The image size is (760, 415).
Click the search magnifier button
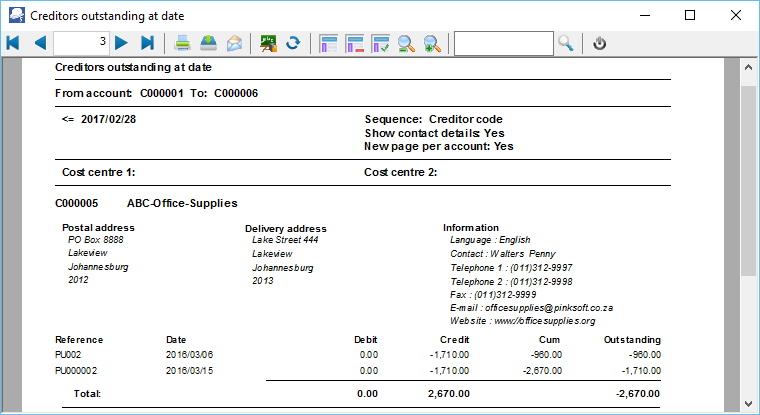[x=566, y=43]
